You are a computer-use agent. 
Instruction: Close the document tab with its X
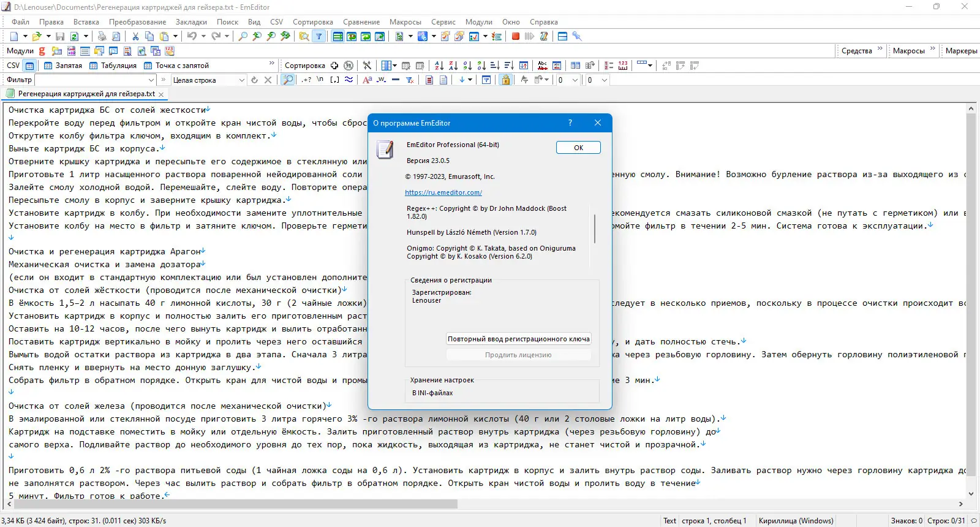[161, 94]
